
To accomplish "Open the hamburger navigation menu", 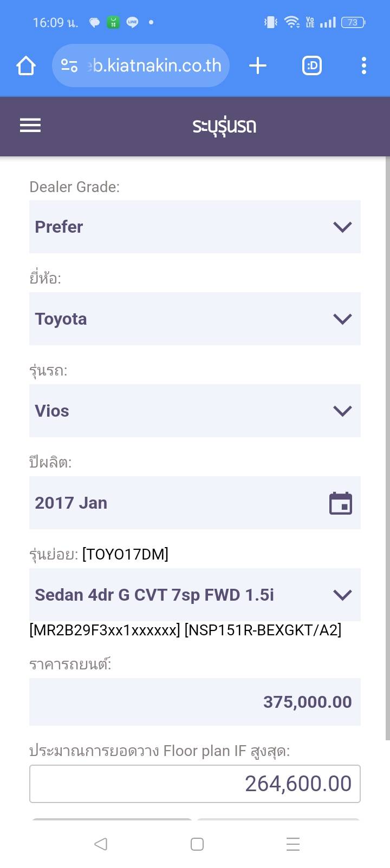I will pos(30,126).
